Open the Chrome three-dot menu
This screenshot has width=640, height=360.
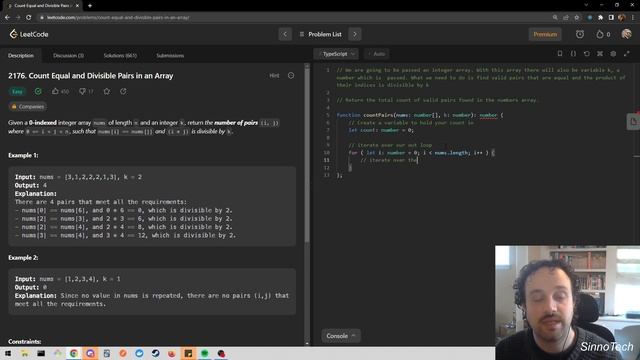tap(633, 18)
